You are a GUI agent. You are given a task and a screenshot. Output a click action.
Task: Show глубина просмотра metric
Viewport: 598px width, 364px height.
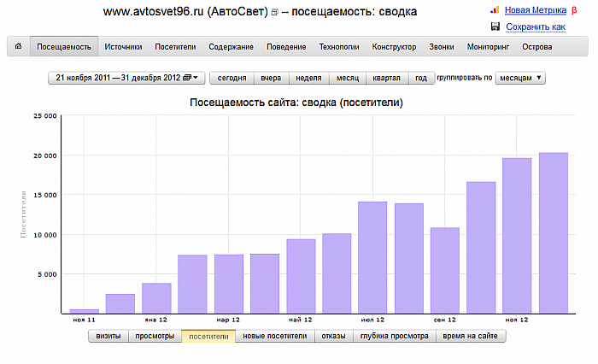pos(395,336)
